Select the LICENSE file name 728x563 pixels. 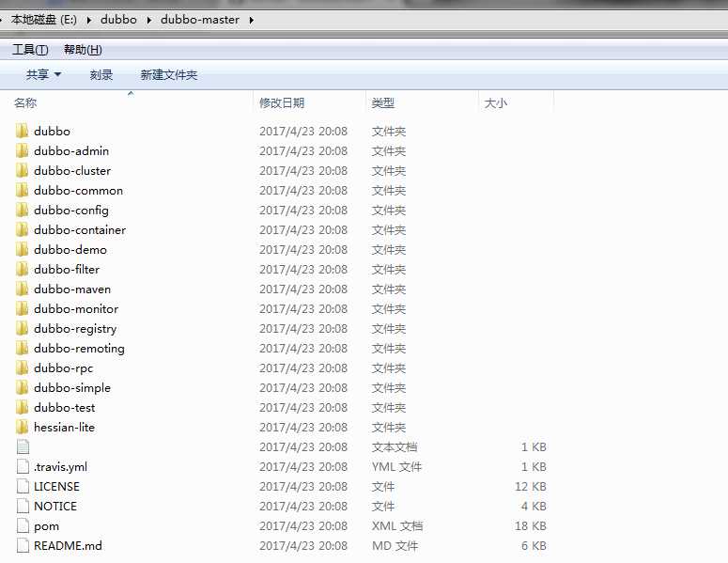tap(56, 486)
